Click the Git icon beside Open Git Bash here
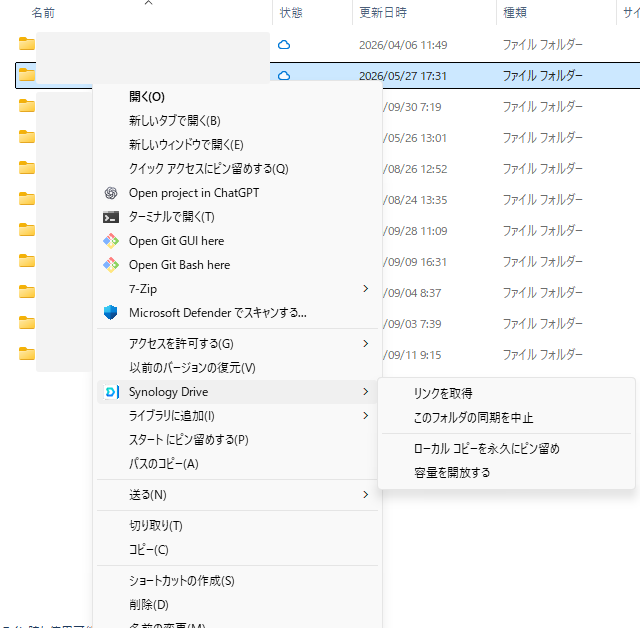Image resolution: width=640 pixels, height=628 pixels. (x=111, y=265)
